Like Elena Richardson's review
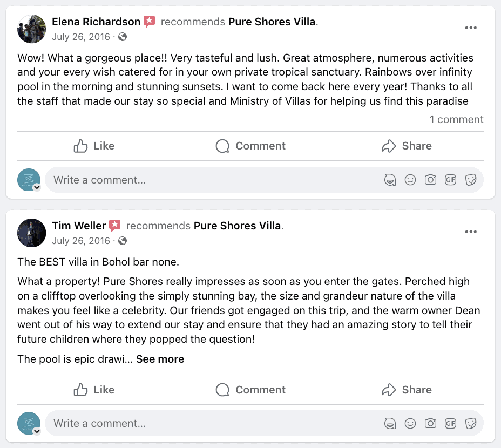The width and height of the screenshot is (501, 448). tap(94, 146)
